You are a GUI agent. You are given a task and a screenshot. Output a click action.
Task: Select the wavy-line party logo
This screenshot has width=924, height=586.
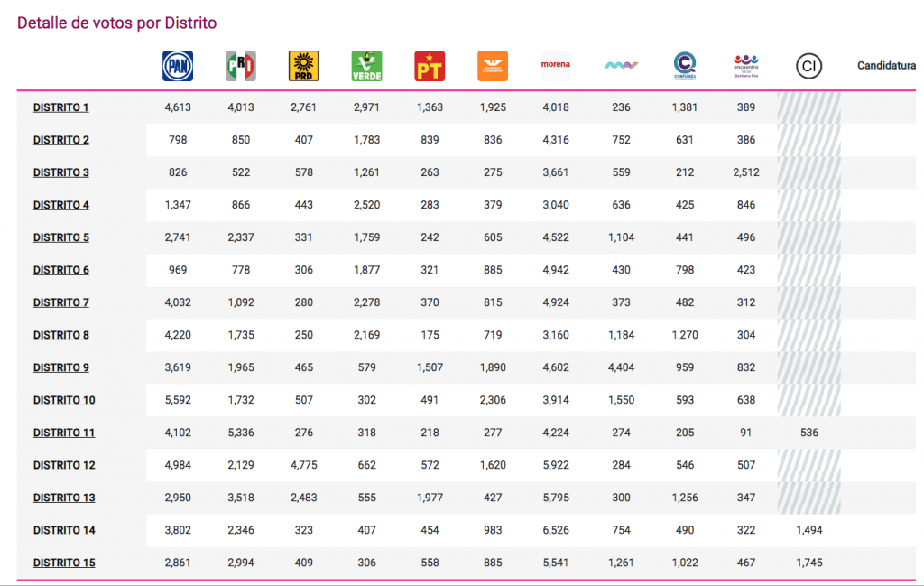click(621, 65)
